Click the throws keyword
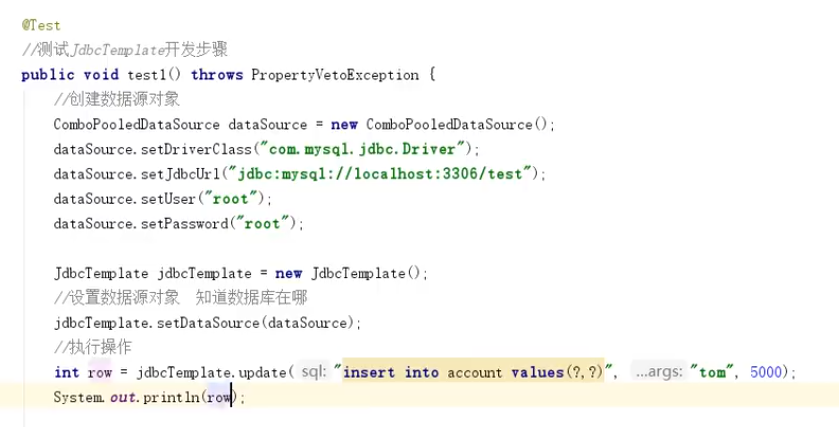 click(217, 75)
